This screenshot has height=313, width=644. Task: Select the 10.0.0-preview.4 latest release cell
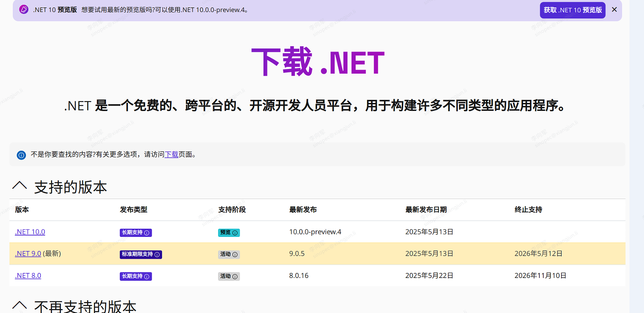tap(315, 232)
